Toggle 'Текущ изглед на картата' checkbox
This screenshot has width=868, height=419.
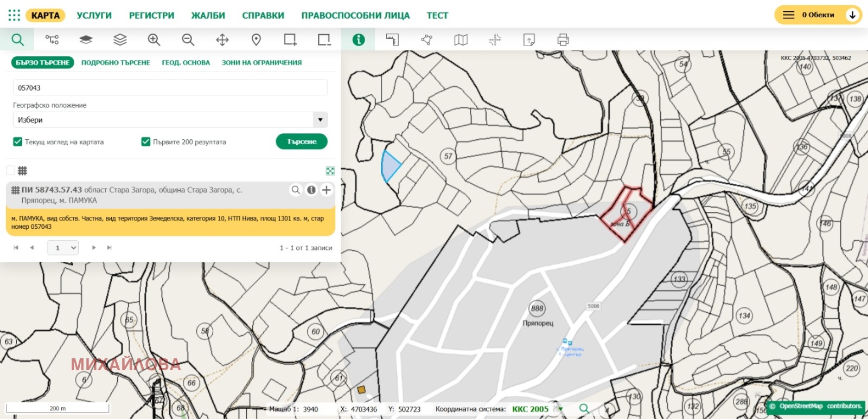17,142
